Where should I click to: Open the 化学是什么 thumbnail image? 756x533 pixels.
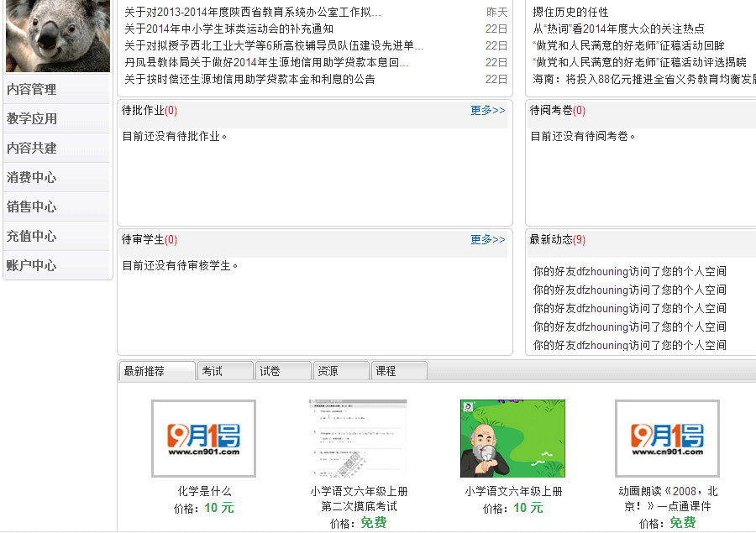coord(203,438)
